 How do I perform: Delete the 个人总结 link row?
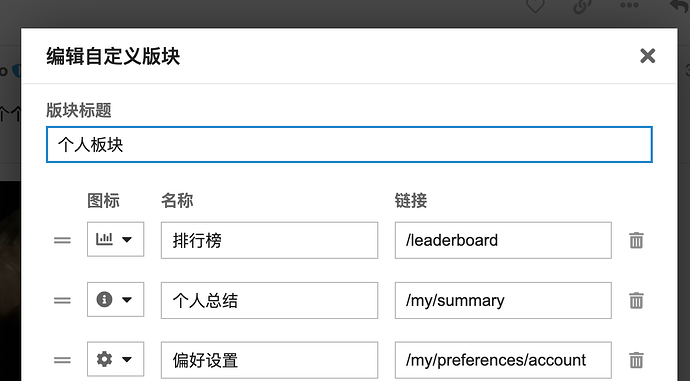(636, 300)
